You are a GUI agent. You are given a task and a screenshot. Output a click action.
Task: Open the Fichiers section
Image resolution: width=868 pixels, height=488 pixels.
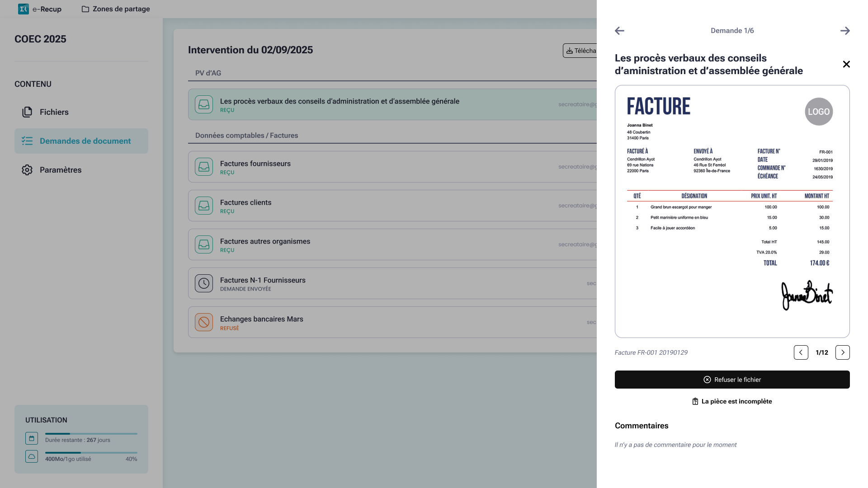tap(54, 112)
